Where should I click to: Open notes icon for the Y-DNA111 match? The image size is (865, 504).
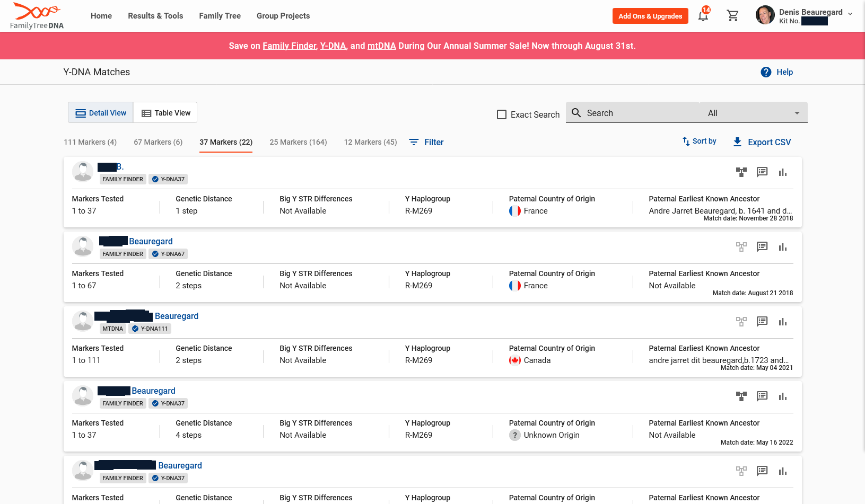pyautogui.click(x=762, y=321)
